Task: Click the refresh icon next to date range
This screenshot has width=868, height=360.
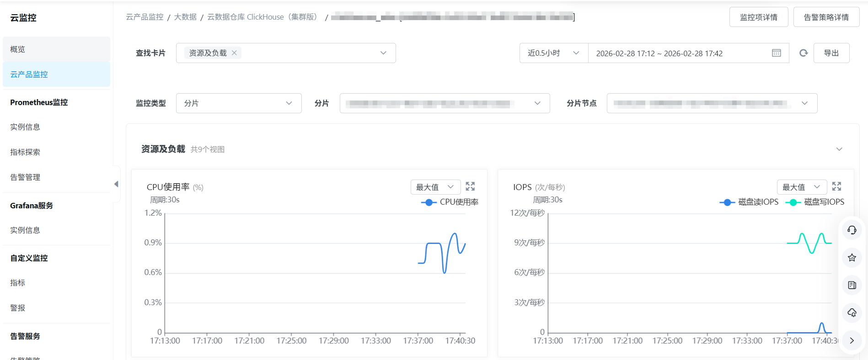Action: click(803, 53)
